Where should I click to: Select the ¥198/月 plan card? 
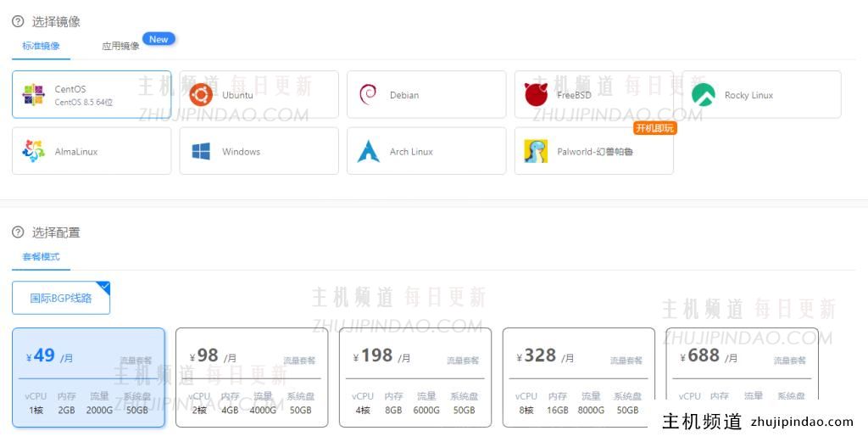coord(415,378)
